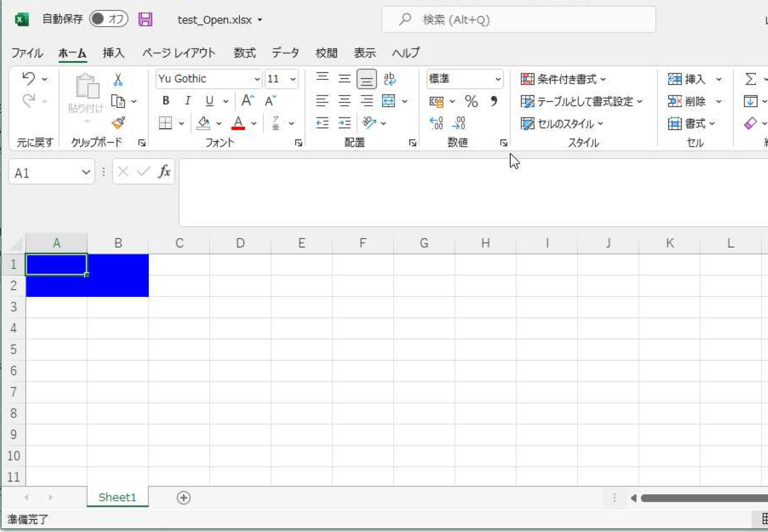The width and height of the screenshot is (768, 532).
Task: Apply the fill color paint bucket
Action: click(x=204, y=123)
